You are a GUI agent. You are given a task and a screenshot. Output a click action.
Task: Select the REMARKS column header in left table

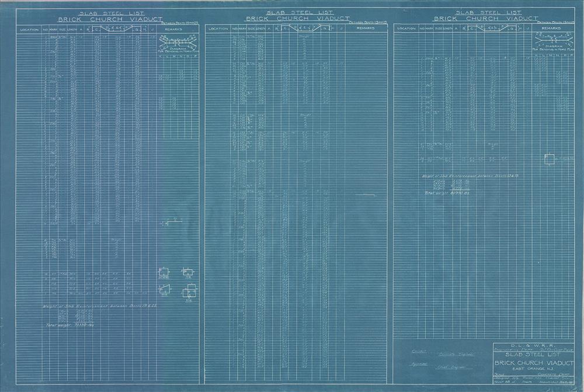[176, 29]
